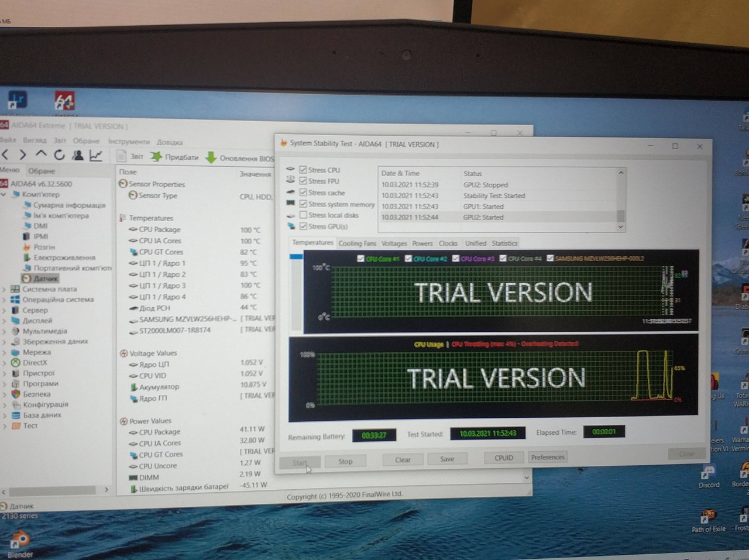Viewport: 749px width, 560px height.
Task: Open Blender from the desktop shortcut
Action: [x=19, y=541]
